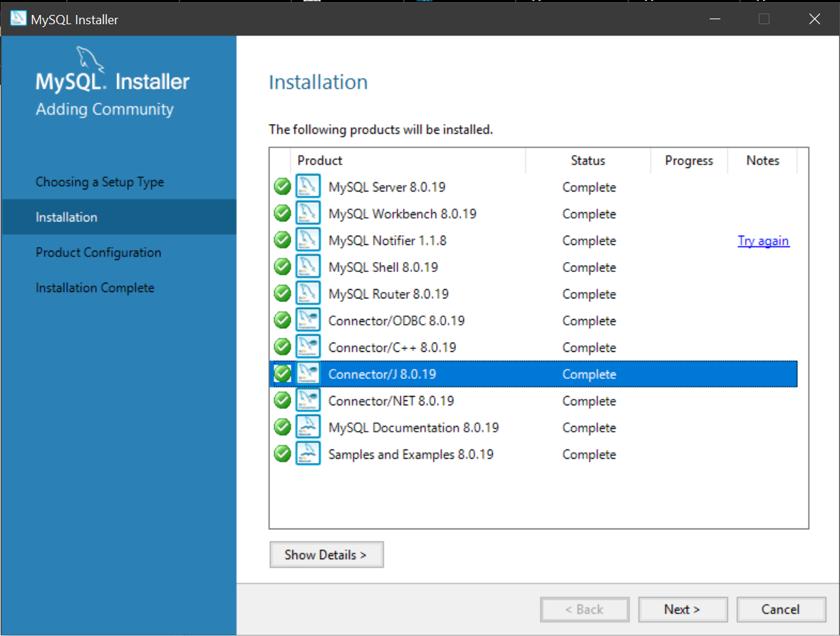Click the MySQL Installer title bar icon

tap(19, 19)
